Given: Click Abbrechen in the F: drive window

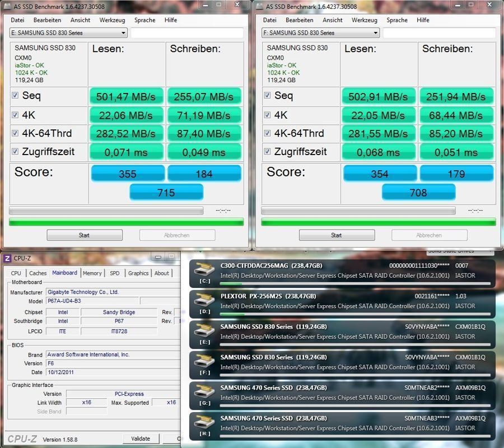Looking at the screenshot, I should pyautogui.click(x=430, y=235).
